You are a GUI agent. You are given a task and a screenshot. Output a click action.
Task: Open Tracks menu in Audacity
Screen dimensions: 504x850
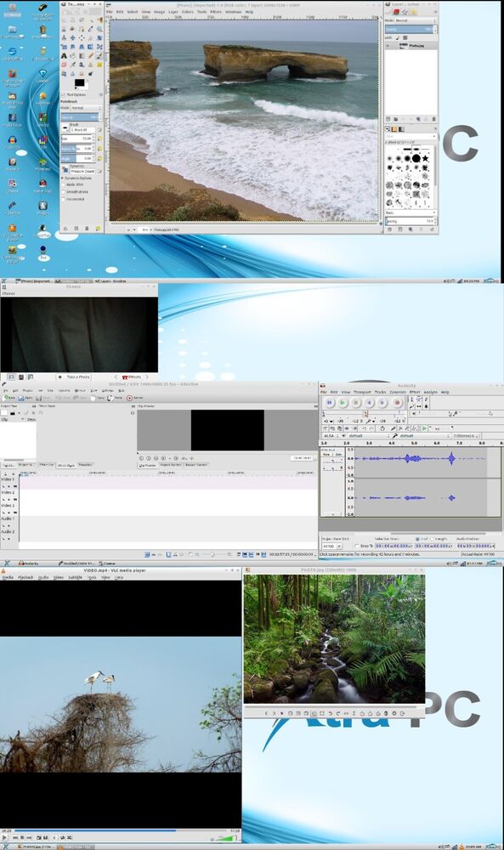click(380, 392)
